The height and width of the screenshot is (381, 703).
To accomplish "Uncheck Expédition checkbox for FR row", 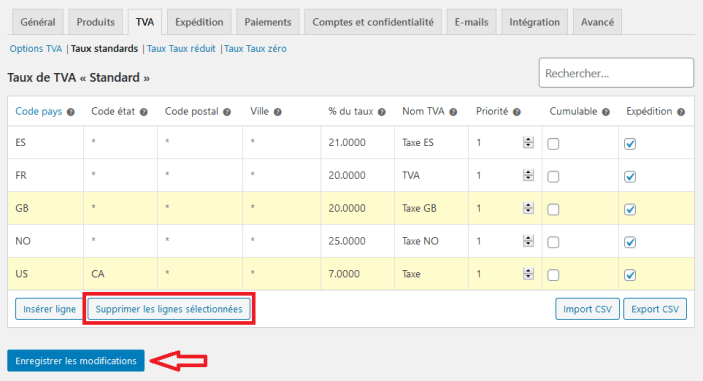I will pyautogui.click(x=630, y=177).
